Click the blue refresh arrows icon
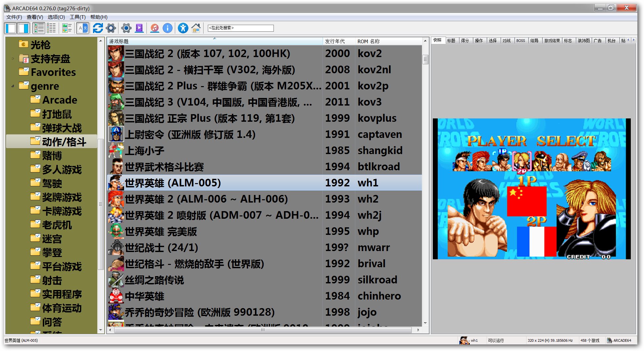 pyautogui.click(x=98, y=28)
